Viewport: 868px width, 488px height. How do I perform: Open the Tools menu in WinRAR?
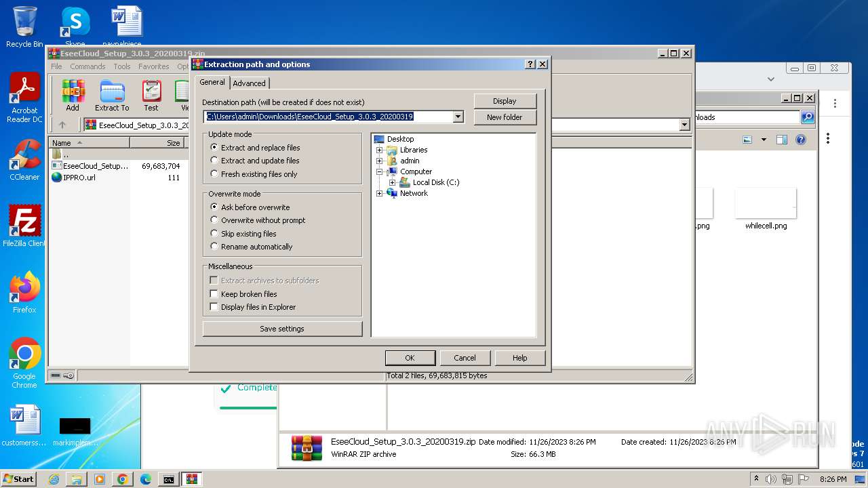coord(122,66)
